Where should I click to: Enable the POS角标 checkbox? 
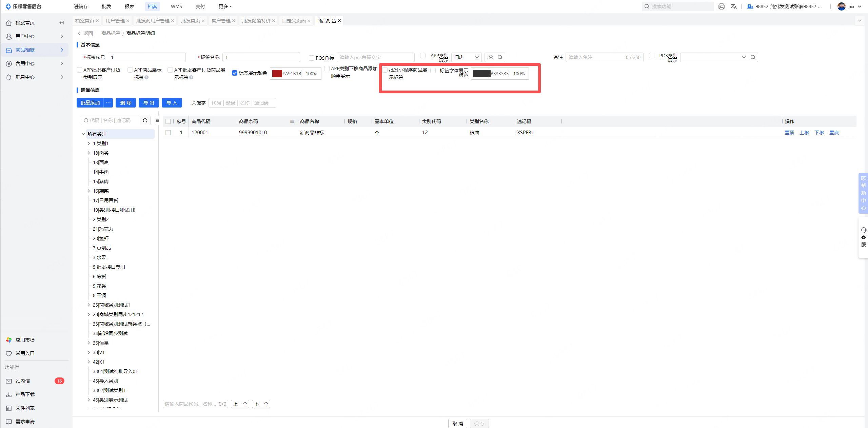click(x=311, y=58)
